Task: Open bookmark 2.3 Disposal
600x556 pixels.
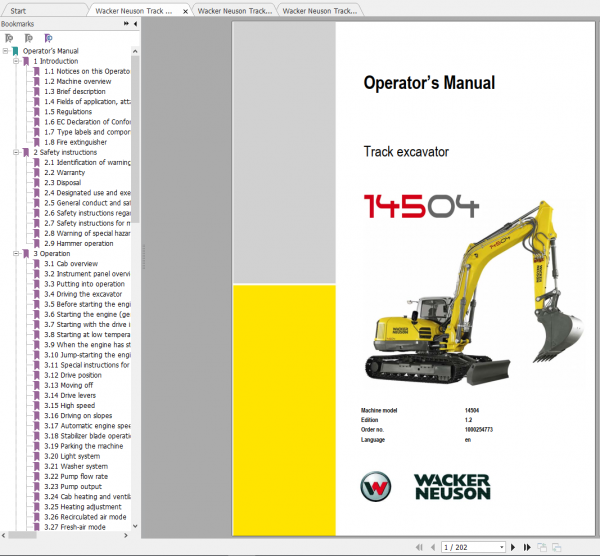Action: coord(63,183)
